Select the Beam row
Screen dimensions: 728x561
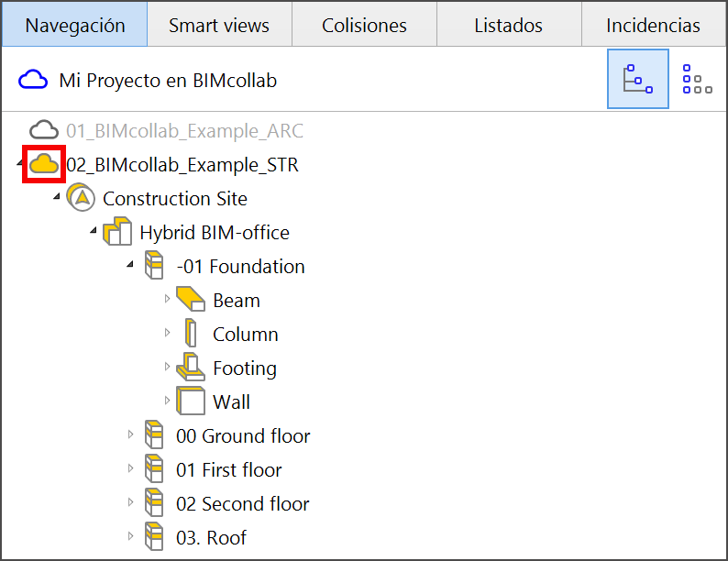tap(237, 301)
